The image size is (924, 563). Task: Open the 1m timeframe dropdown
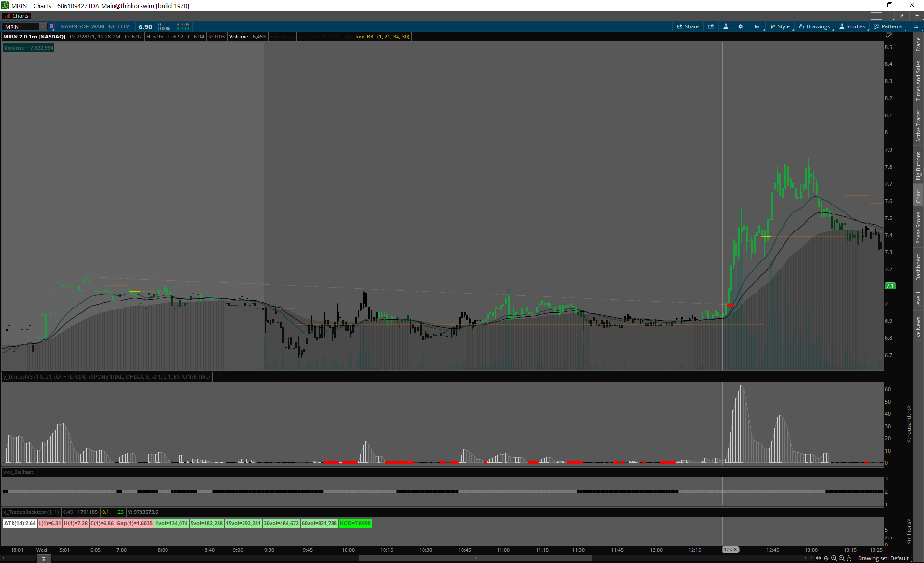[757, 26]
